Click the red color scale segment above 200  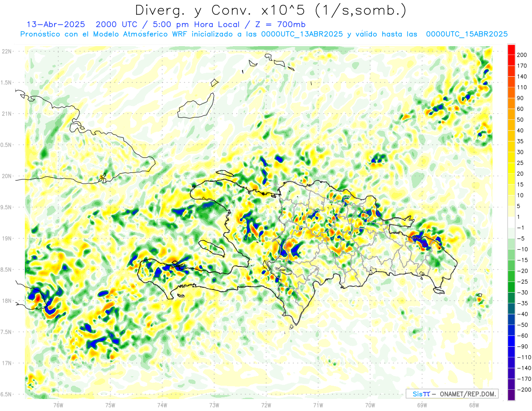(511, 50)
